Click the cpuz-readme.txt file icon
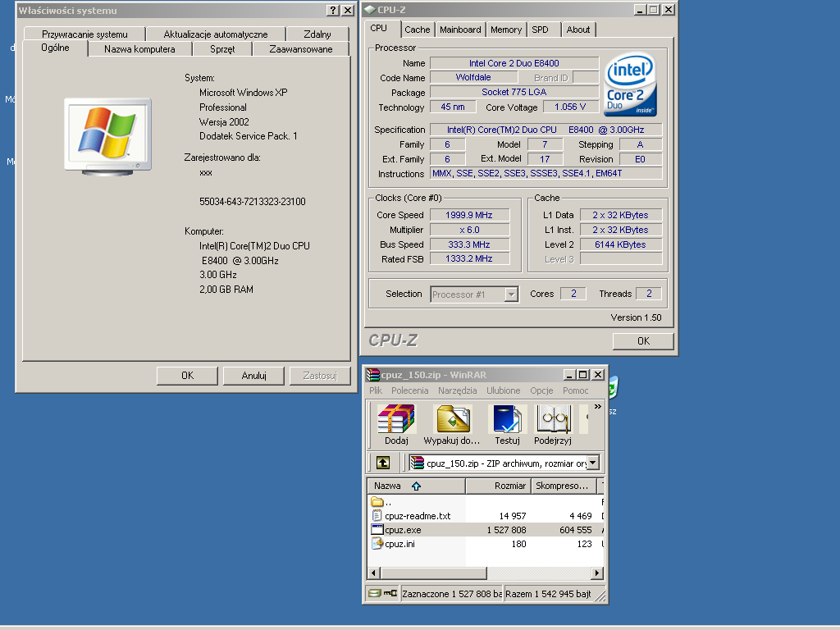The height and width of the screenshot is (630, 840). point(377,516)
